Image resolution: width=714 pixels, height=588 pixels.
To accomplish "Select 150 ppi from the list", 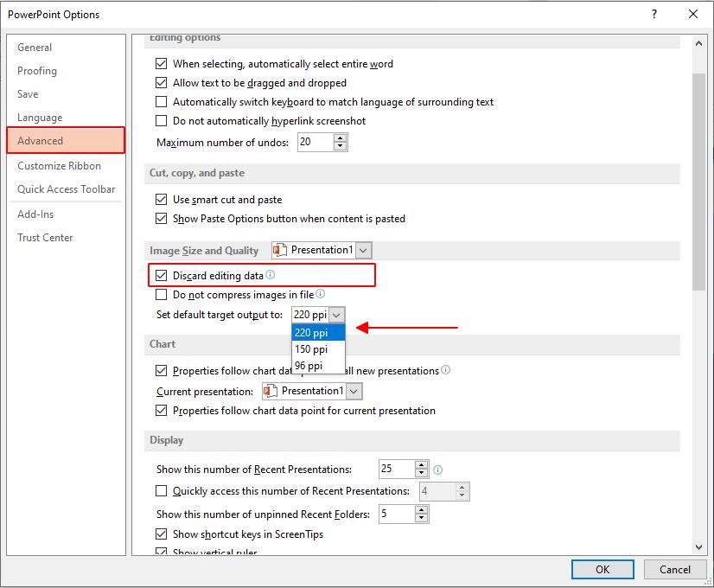I will pyautogui.click(x=311, y=349).
